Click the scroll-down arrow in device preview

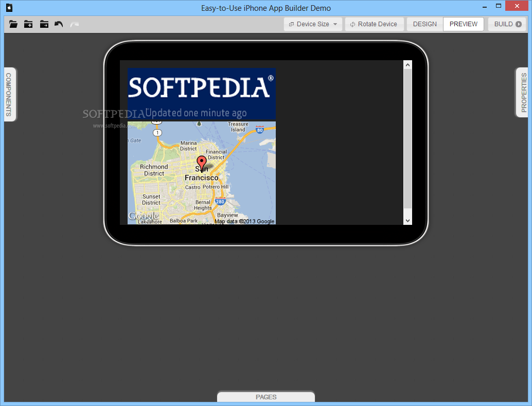[407, 220]
